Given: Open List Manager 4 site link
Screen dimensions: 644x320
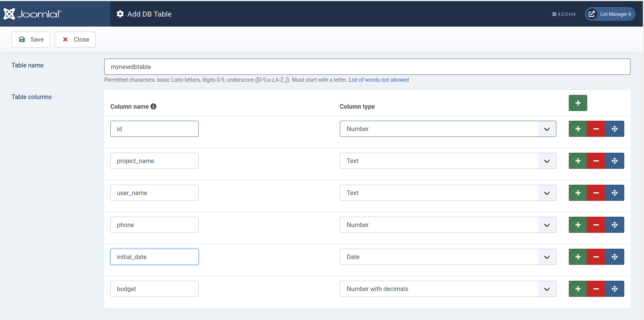Looking at the screenshot, I should [610, 14].
